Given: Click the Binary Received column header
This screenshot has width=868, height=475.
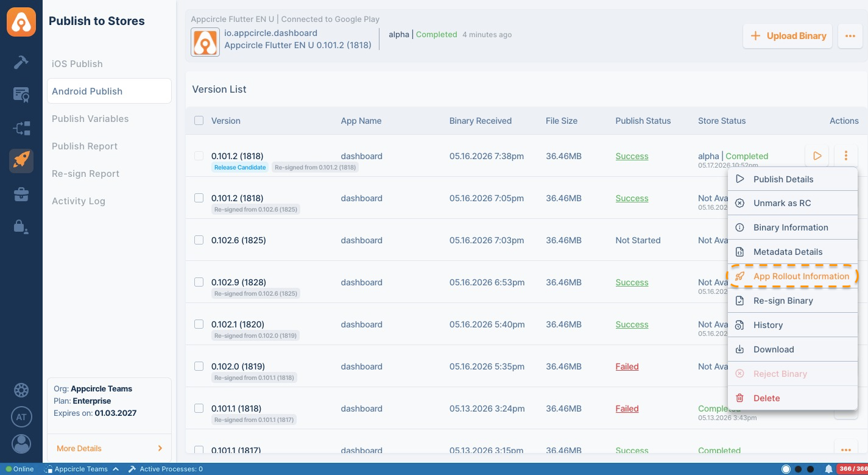Looking at the screenshot, I should click(481, 121).
